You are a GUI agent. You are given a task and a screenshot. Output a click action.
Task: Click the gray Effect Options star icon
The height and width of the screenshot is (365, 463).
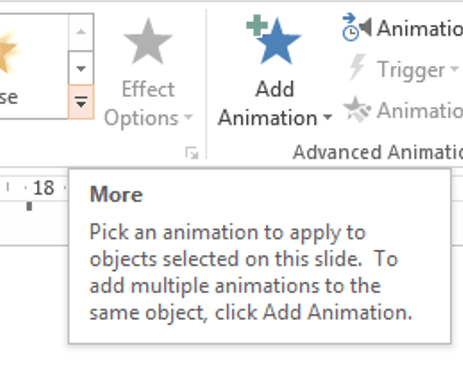pyautogui.click(x=148, y=42)
